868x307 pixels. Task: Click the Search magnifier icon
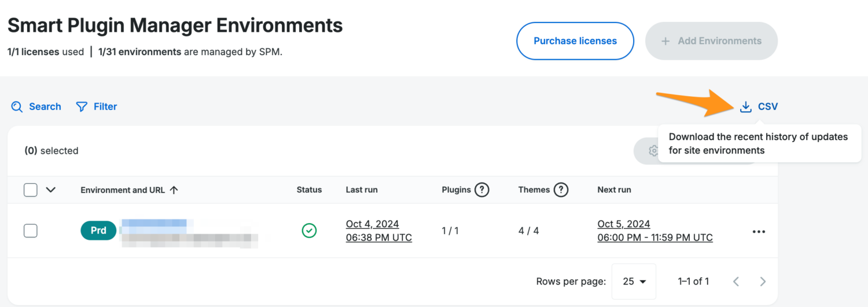pos(17,107)
